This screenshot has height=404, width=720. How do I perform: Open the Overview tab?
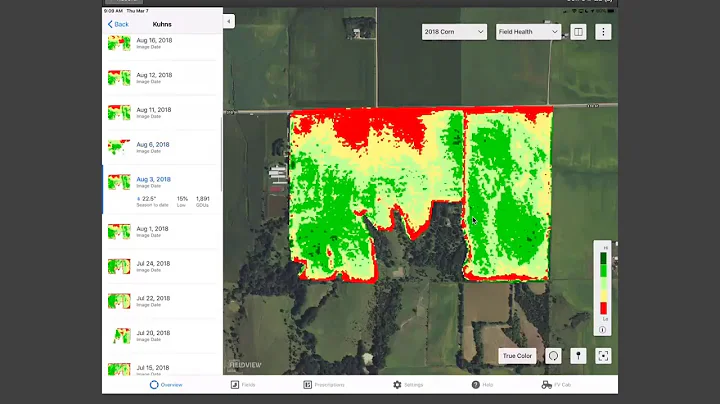[166, 385]
